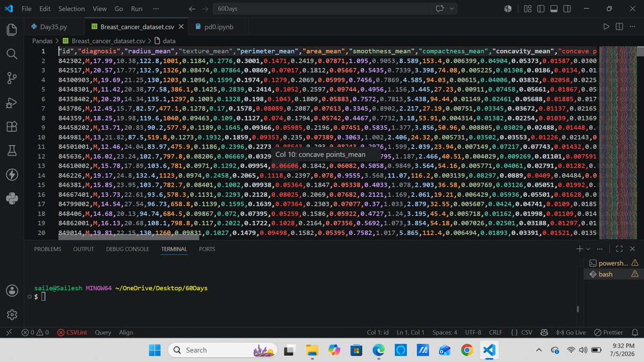Screen dimensions: 644x362
Task: Click the remote window indicator in status bar
Action: click(9, 333)
